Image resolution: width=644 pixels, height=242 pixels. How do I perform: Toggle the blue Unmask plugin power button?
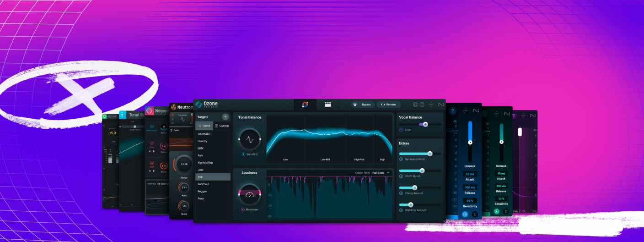(465, 214)
